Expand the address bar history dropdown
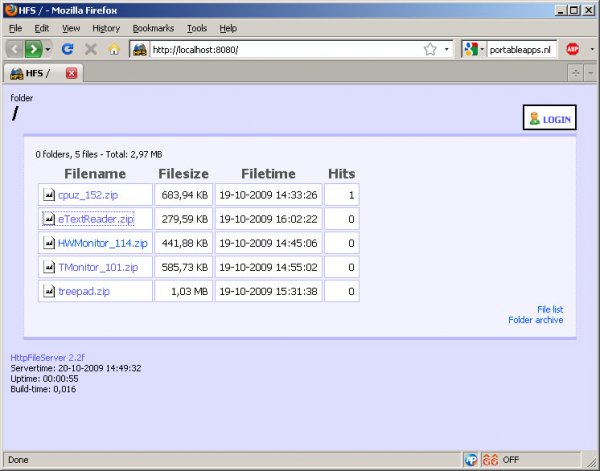Screen dimensions: 600x471 tap(446, 49)
